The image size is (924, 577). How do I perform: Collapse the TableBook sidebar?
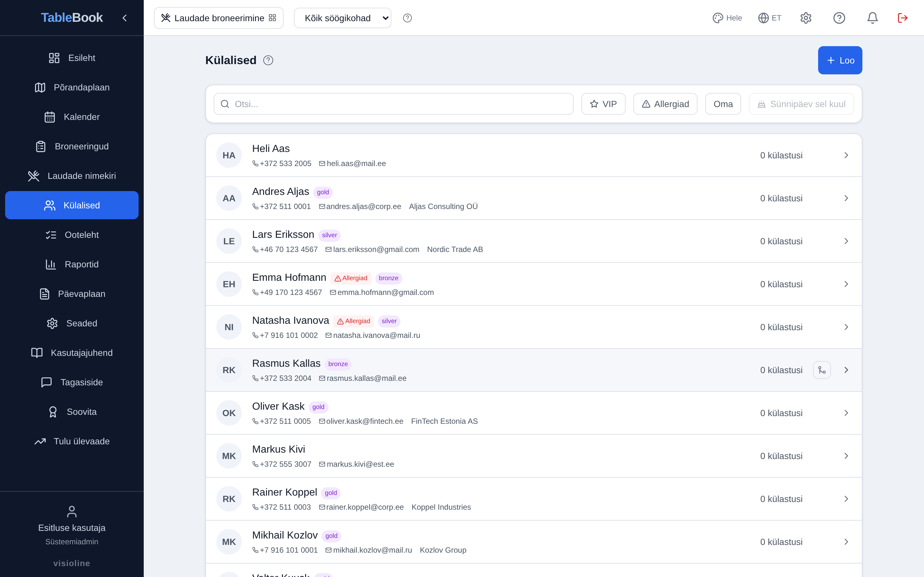point(124,18)
